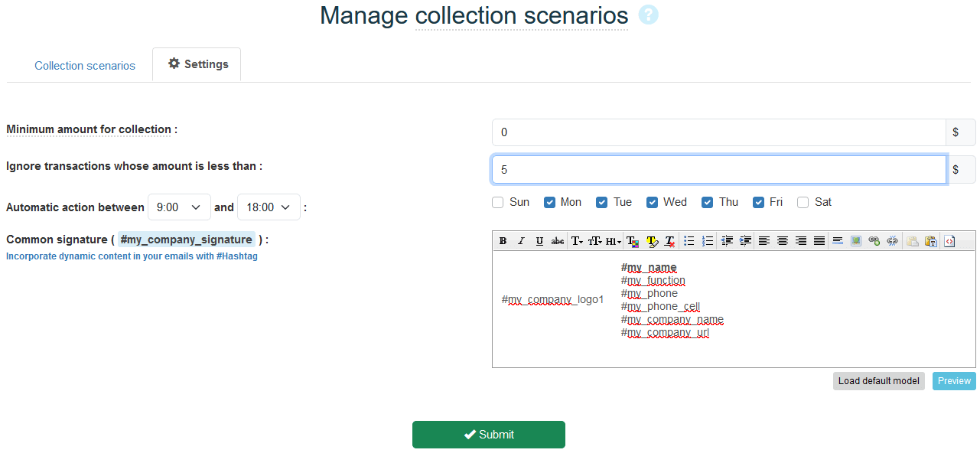
Task: Open HTML source view of signature
Action: (x=949, y=241)
